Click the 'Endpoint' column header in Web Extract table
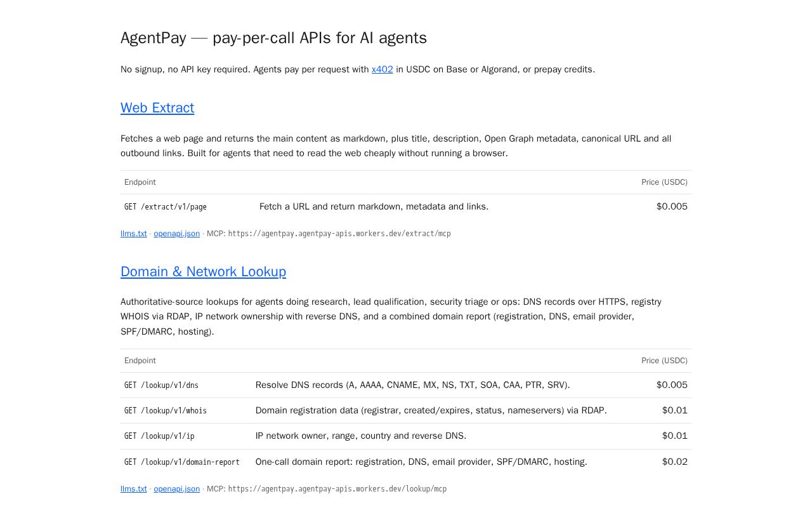This screenshot has width=812, height=508. pyautogui.click(x=140, y=182)
